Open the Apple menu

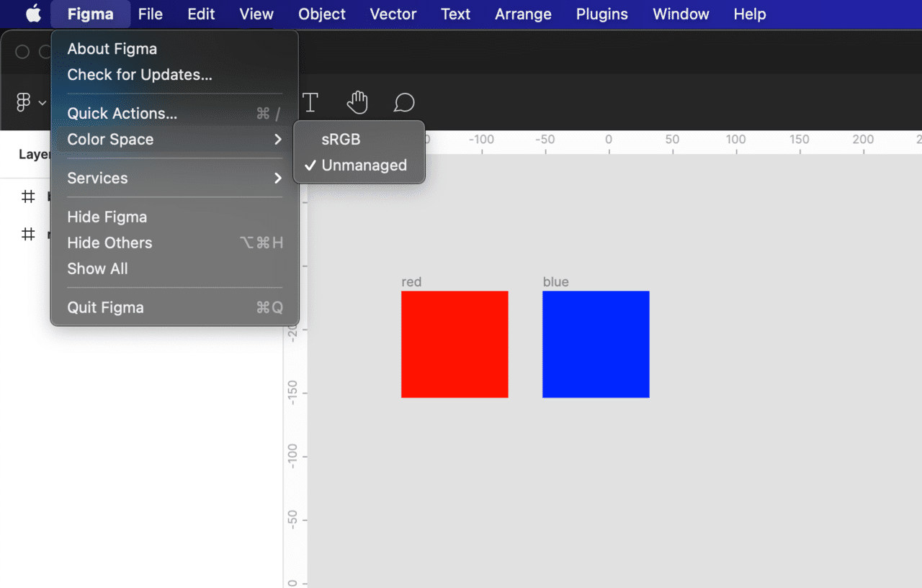click(33, 14)
